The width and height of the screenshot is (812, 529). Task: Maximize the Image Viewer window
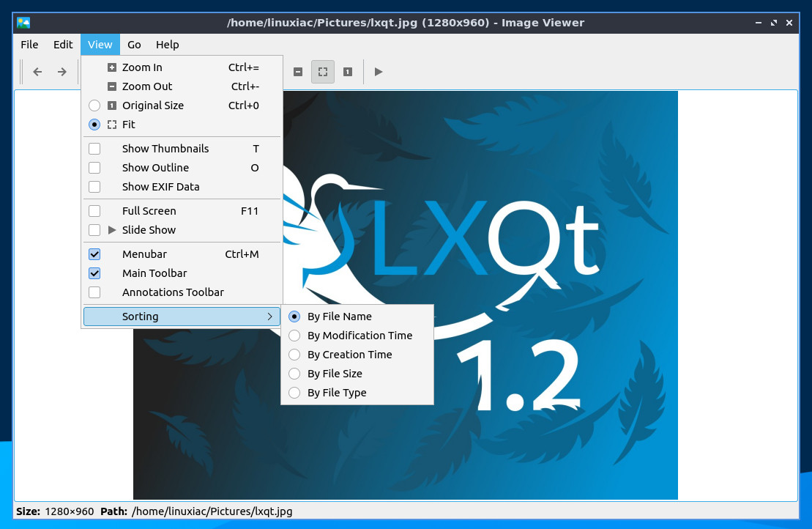[774, 23]
